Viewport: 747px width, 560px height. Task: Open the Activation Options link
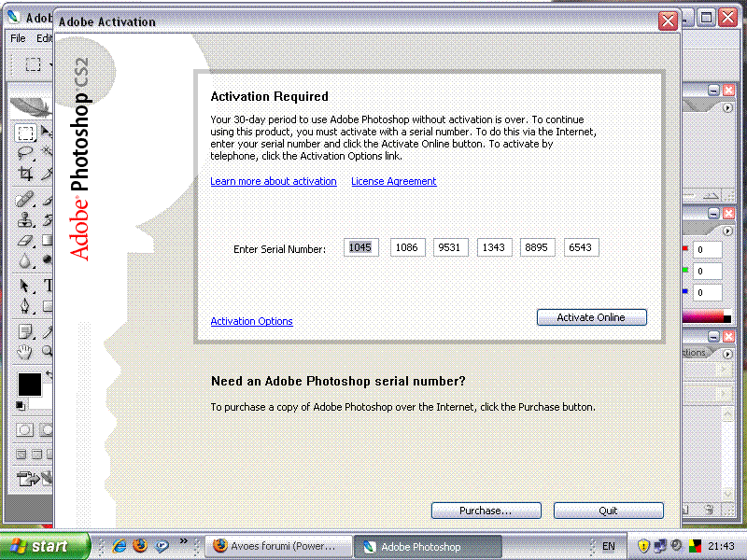click(x=251, y=321)
